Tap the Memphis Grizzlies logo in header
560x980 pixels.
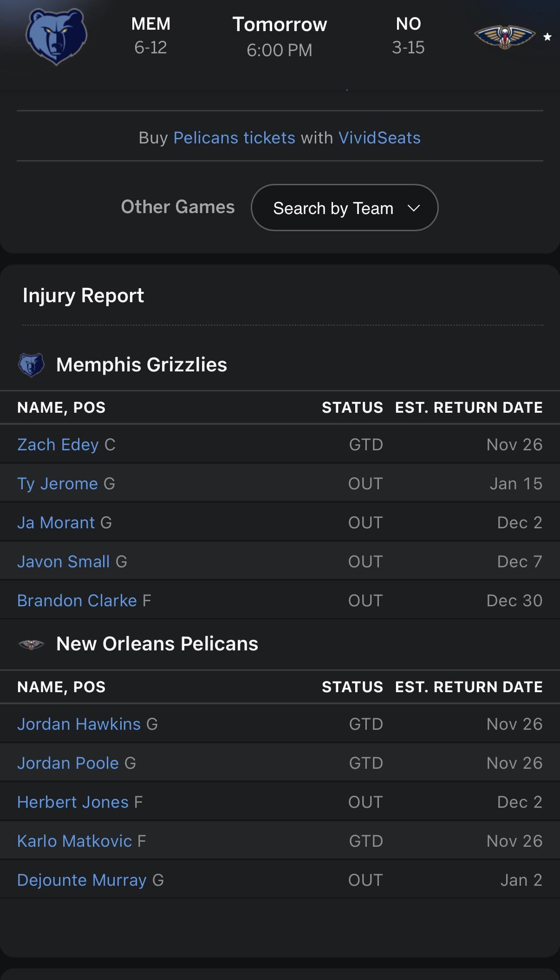56,36
